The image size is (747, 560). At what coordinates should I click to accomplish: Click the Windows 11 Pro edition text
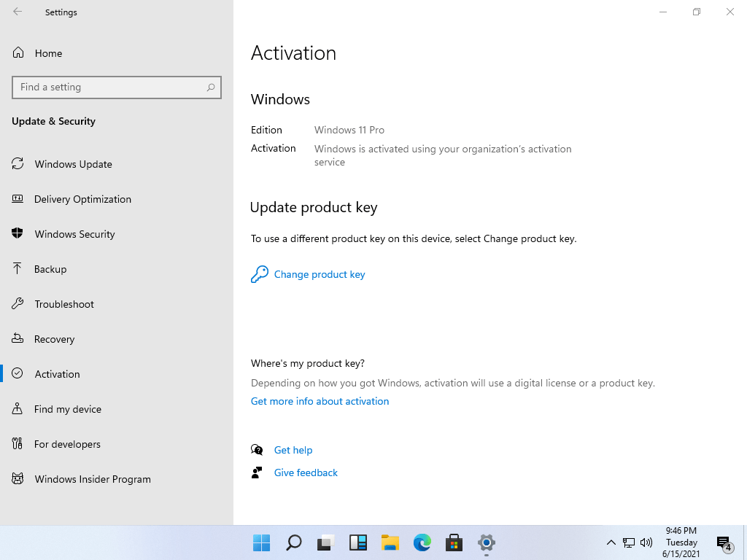pos(349,130)
